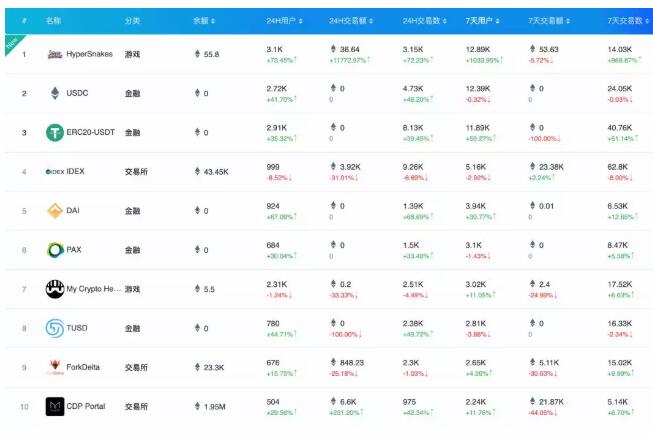The height and width of the screenshot is (435, 653).
Task: Click the yellow DAI diamond logo
Action: click(55, 211)
